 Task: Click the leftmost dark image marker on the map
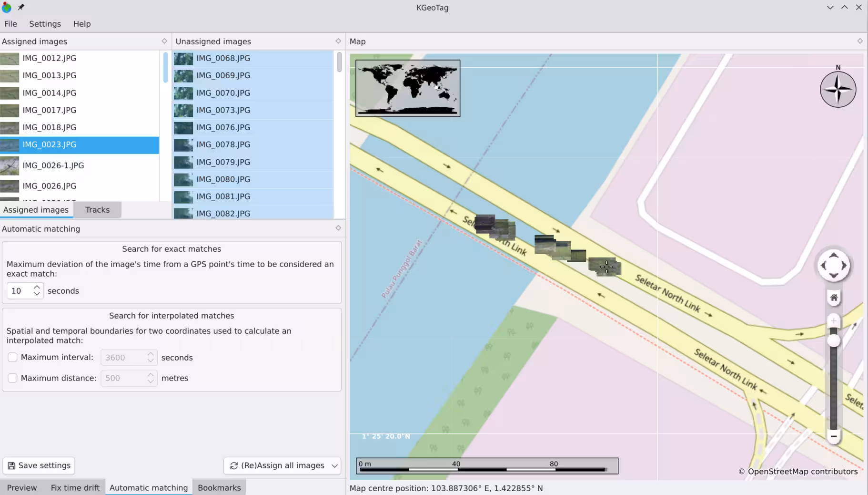pos(485,224)
